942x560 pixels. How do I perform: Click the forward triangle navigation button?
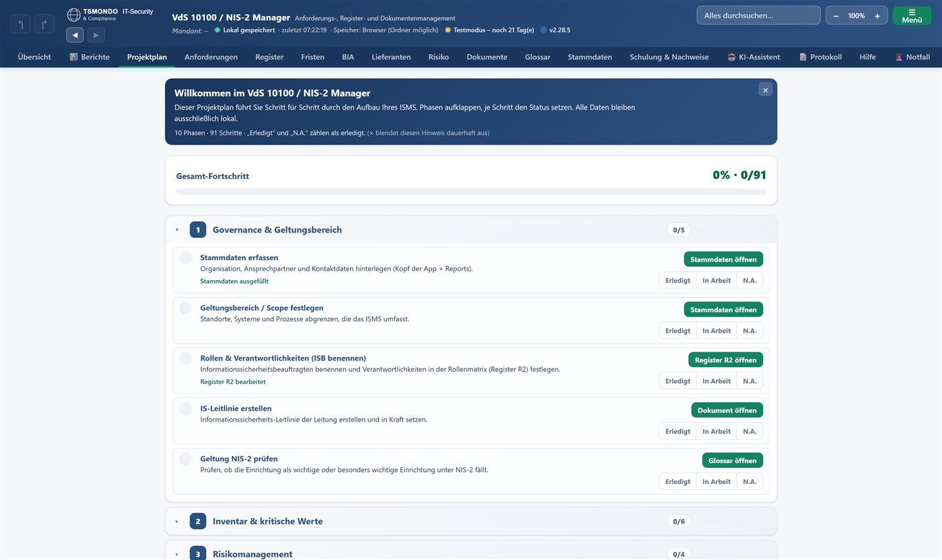click(x=96, y=35)
